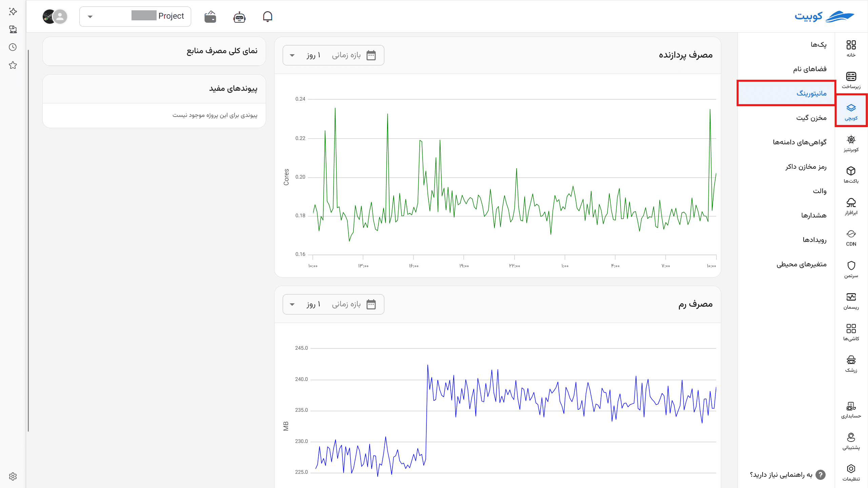Click the sparkle icon in left strip
The image size is (868, 488).
pos(13,12)
